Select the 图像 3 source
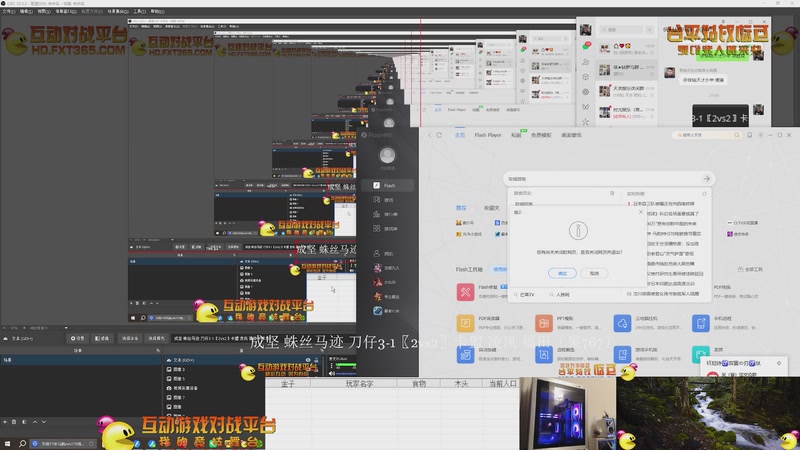The height and width of the screenshot is (450, 800). tap(179, 369)
